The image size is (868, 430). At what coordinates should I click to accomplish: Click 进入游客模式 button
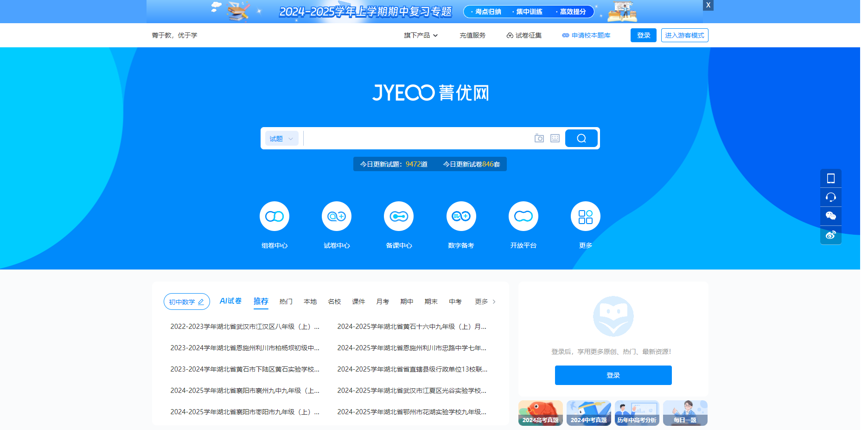pos(685,35)
